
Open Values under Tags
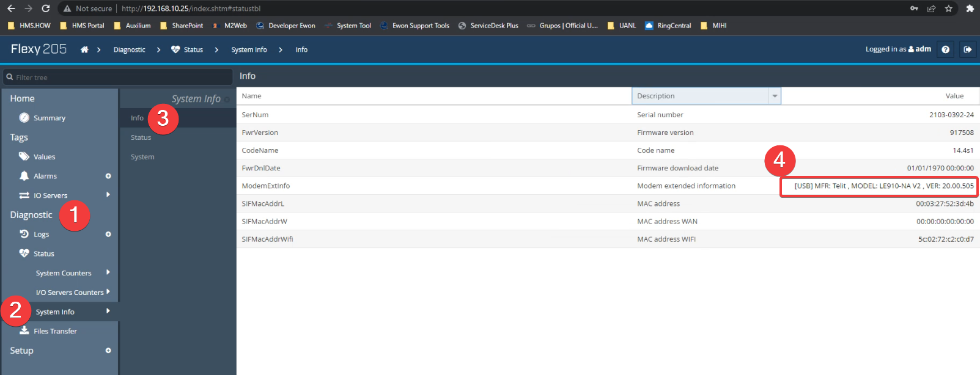pyautogui.click(x=44, y=157)
